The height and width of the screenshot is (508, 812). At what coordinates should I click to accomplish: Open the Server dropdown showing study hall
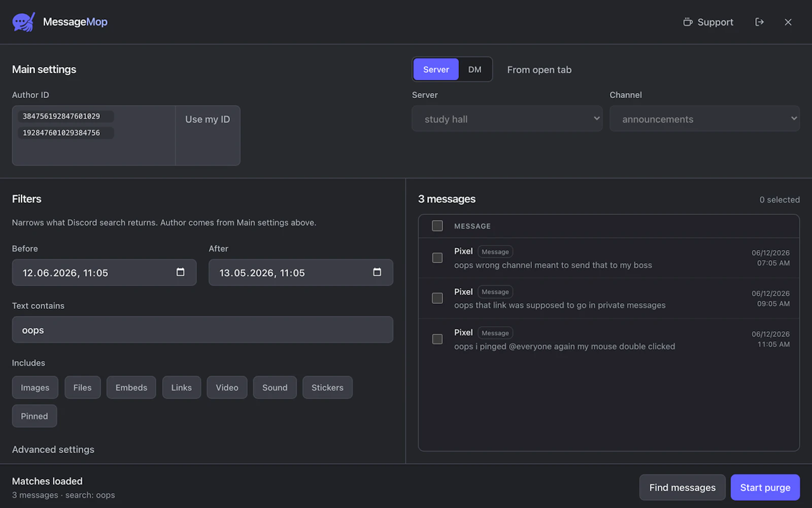tap(507, 119)
